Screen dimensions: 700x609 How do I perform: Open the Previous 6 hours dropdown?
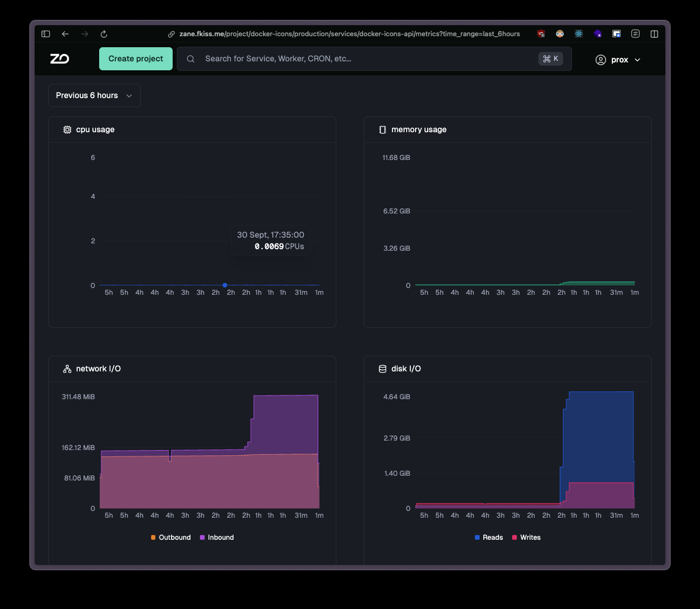[94, 95]
